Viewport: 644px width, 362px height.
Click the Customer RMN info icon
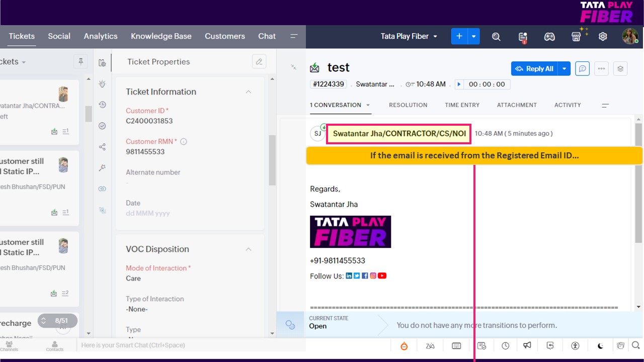coord(184,142)
